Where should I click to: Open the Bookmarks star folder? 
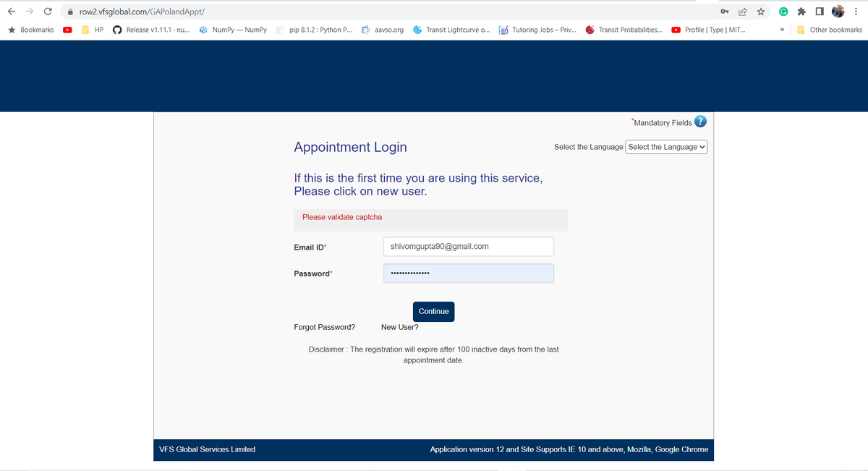coord(30,30)
